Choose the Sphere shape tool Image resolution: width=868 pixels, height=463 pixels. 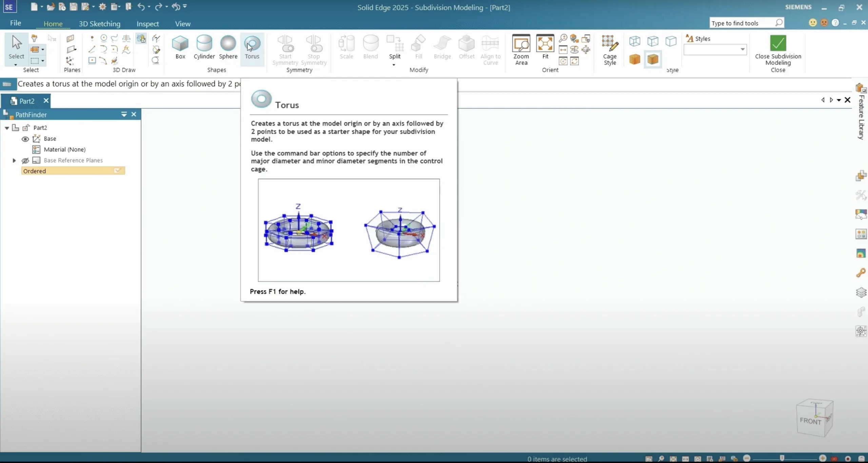(x=228, y=47)
